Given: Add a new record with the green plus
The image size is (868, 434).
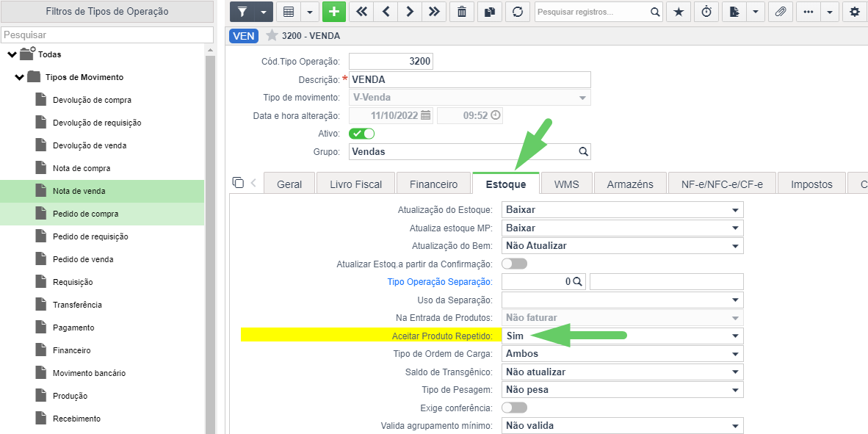Looking at the screenshot, I should [334, 12].
